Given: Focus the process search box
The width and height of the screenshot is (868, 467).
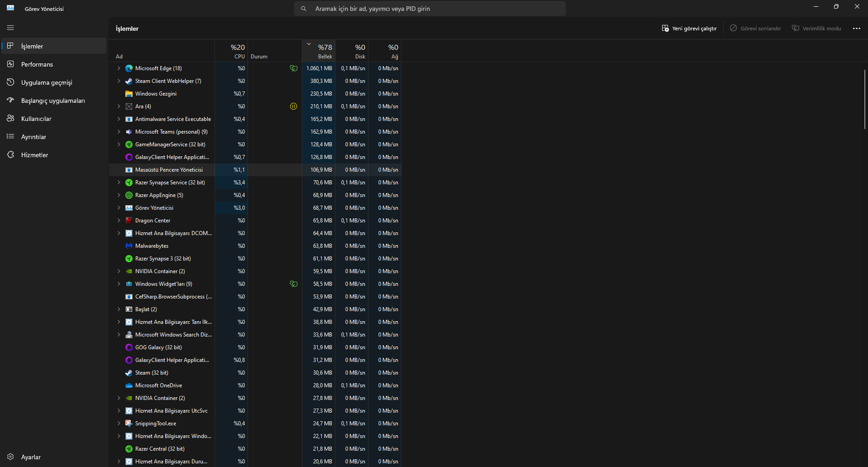Looking at the screenshot, I should 430,9.
